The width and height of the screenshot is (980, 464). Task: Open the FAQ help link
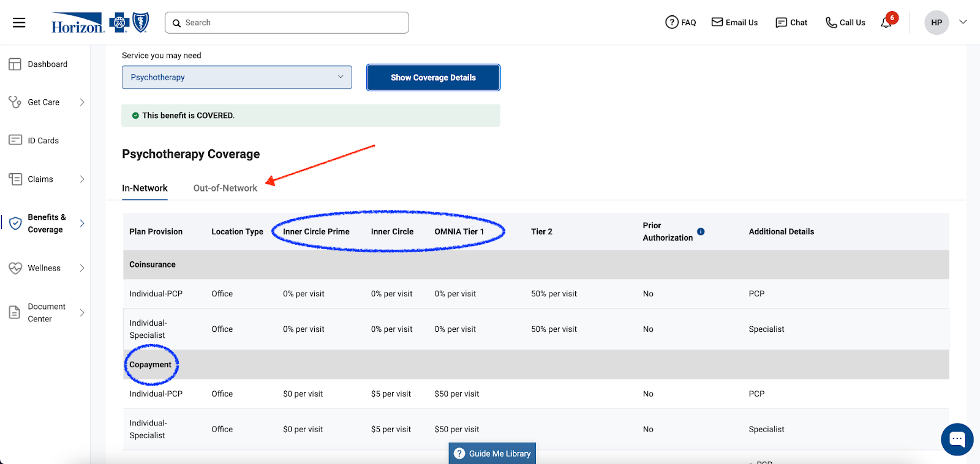pyautogui.click(x=680, y=23)
